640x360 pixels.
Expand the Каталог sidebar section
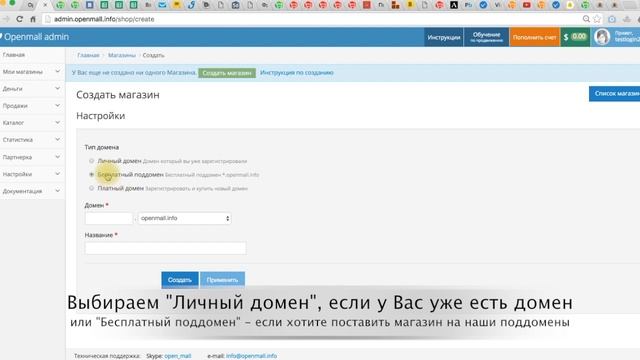pos(32,123)
